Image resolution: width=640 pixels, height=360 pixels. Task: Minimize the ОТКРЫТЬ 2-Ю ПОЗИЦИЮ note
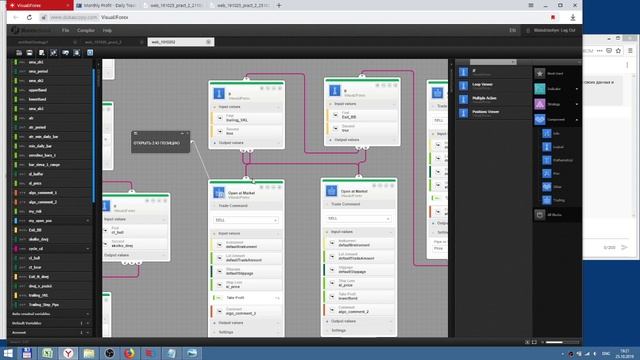[182, 133]
